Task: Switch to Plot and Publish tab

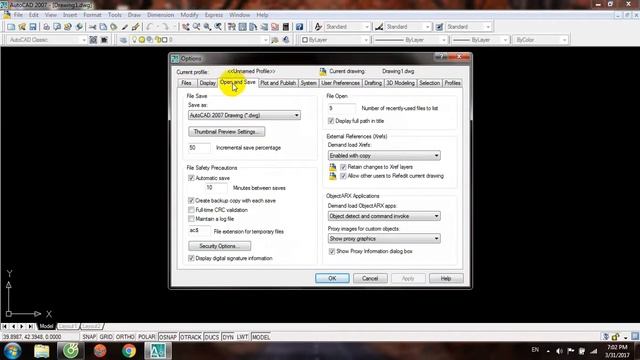Action: [278, 83]
